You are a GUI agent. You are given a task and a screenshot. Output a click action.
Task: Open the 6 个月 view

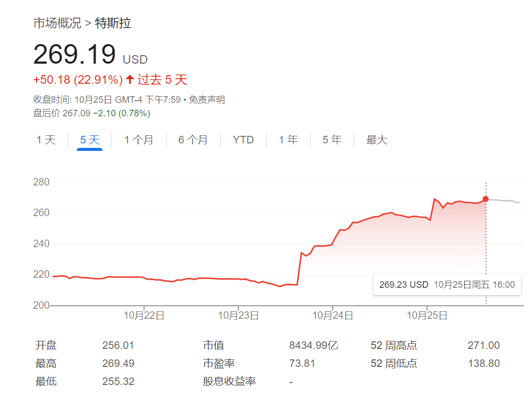[x=193, y=140]
